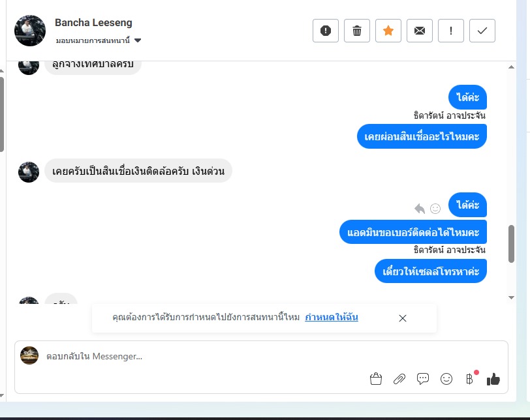Open Bancha Leeseng's profile picture in header
This screenshot has height=420, width=530.
30,31
